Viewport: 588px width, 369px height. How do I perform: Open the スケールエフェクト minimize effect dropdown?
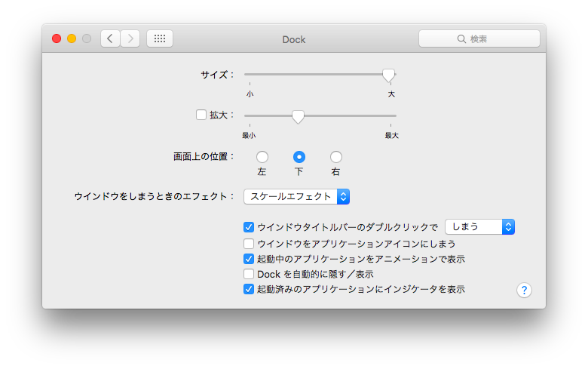pyautogui.click(x=296, y=197)
